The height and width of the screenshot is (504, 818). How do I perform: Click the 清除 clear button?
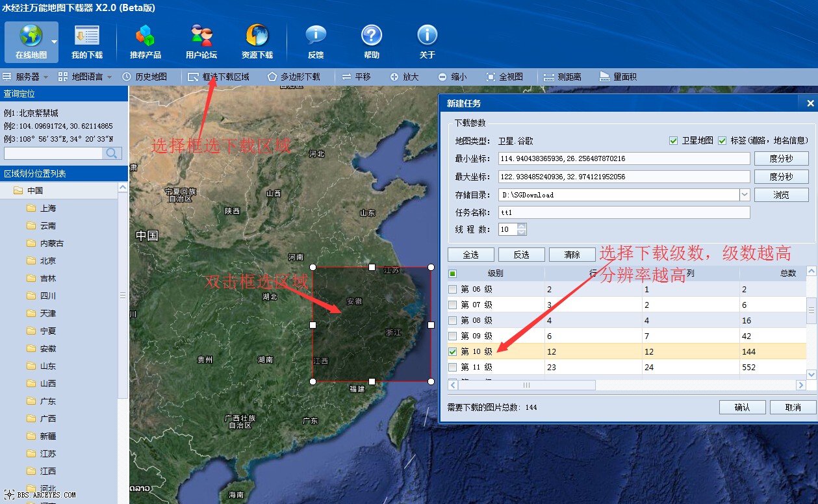tap(572, 255)
